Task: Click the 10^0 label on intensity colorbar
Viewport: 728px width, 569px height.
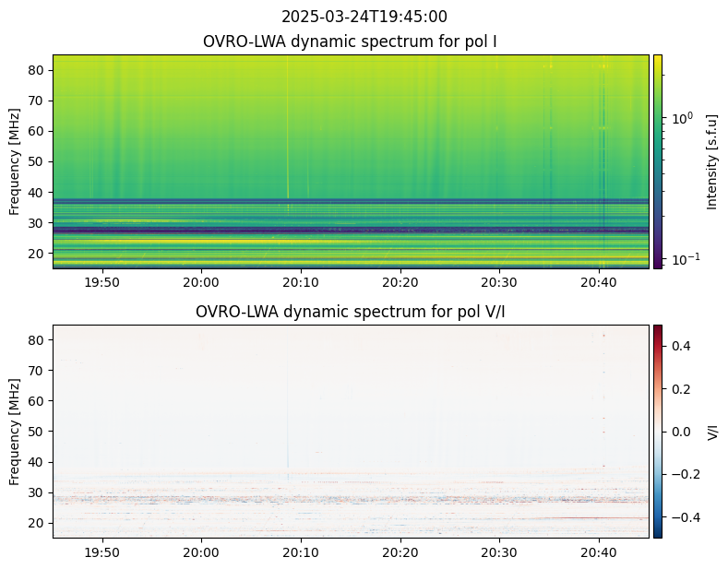Action: point(683,118)
